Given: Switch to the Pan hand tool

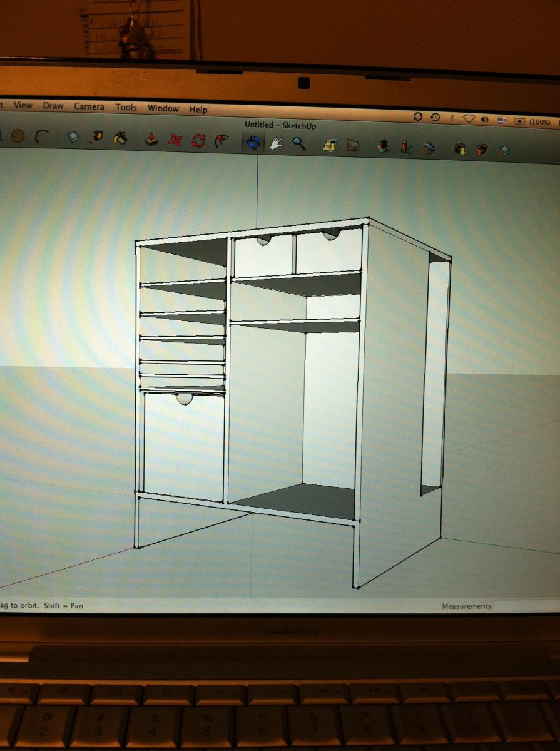Looking at the screenshot, I should 276,143.
